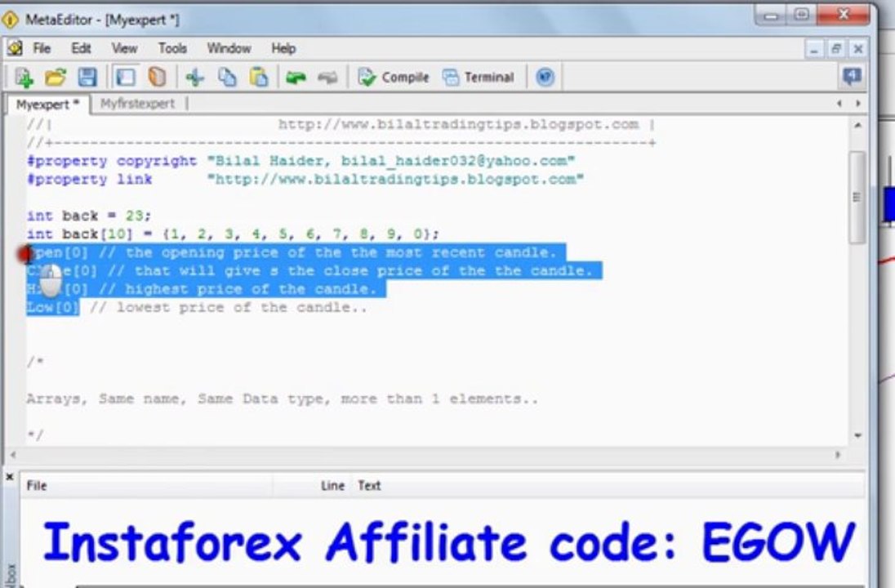Viewport: 895px width, 588px height.
Task: Click the 'Arrays, Same name' comment line
Action: pos(282,399)
